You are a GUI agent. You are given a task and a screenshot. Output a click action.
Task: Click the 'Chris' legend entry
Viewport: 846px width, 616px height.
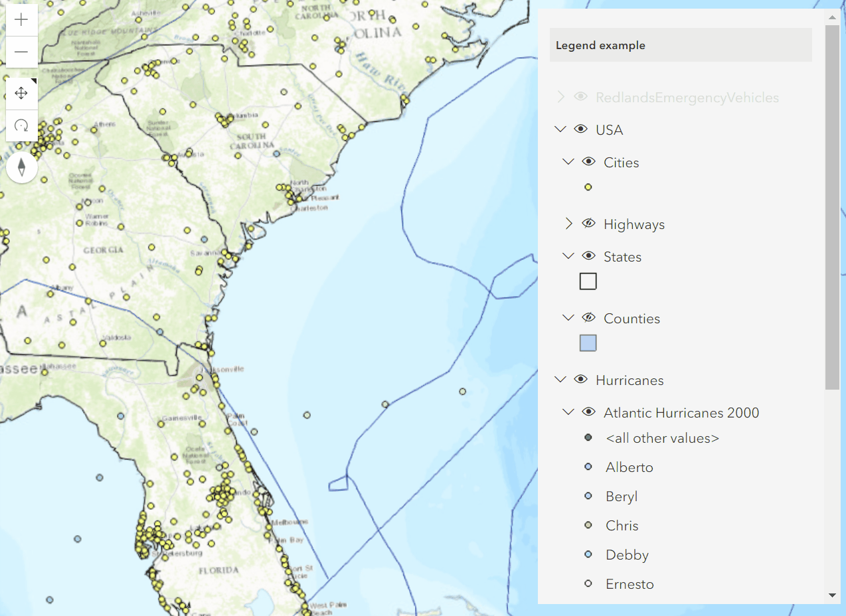pyautogui.click(x=622, y=526)
